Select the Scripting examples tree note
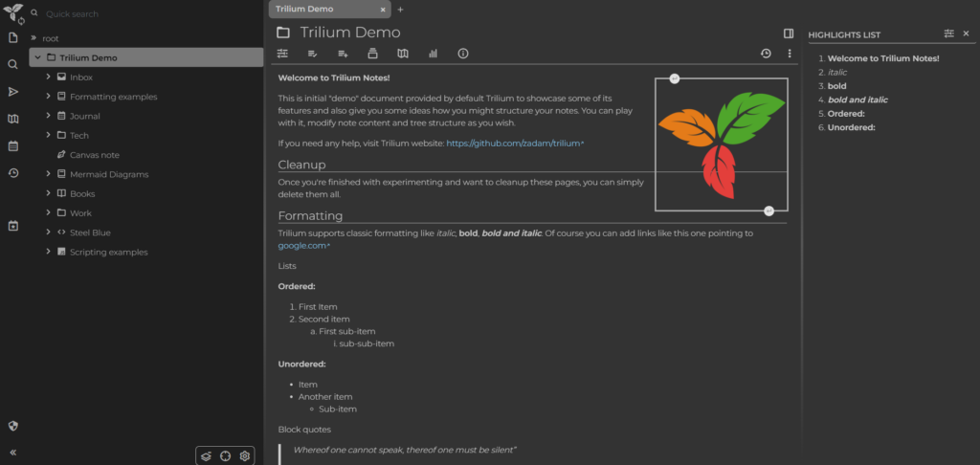This screenshot has width=980, height=465. click(109, 253)
